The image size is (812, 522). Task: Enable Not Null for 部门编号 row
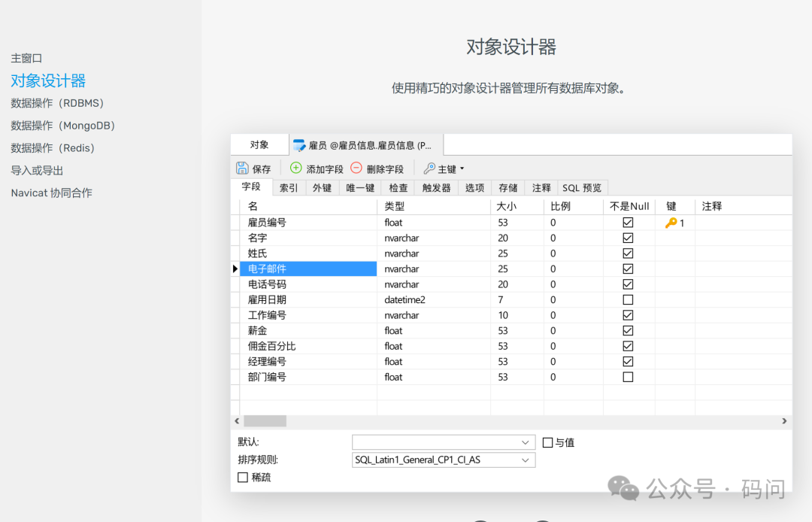[x=628, y=377]
